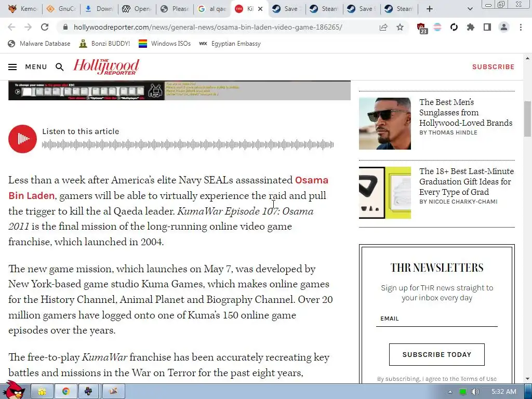Click EMAIL newsletter input field
532x399 pixels.
(x=436, y=318)
